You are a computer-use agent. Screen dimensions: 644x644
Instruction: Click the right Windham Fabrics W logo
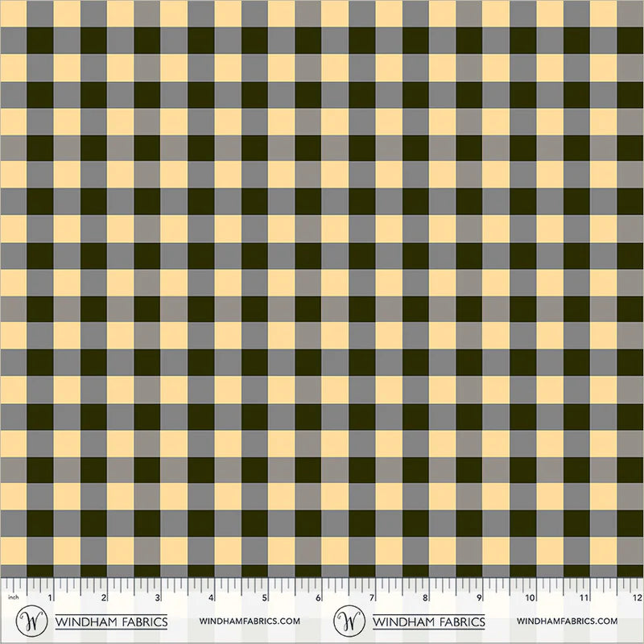click(349, 621)
